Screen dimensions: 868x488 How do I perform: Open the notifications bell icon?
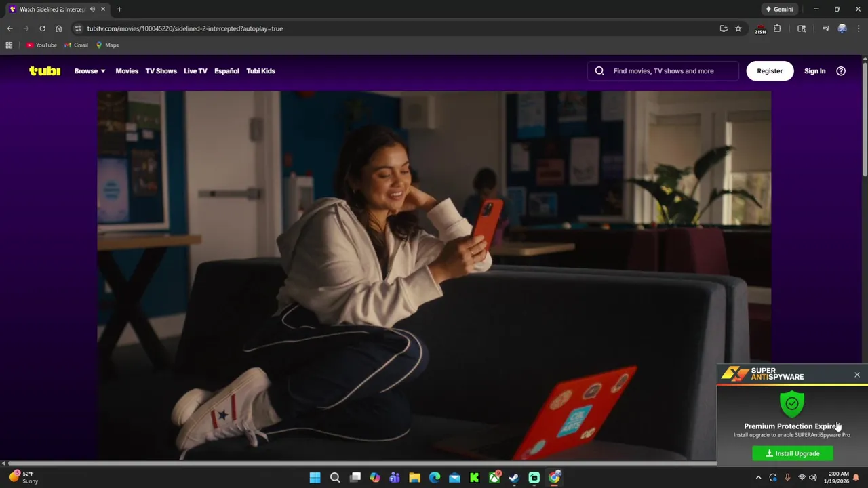coord(856,478)
